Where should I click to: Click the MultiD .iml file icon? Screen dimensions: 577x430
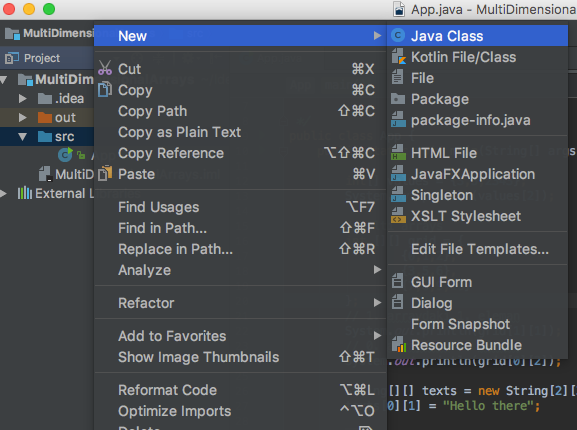click(45, 174)
